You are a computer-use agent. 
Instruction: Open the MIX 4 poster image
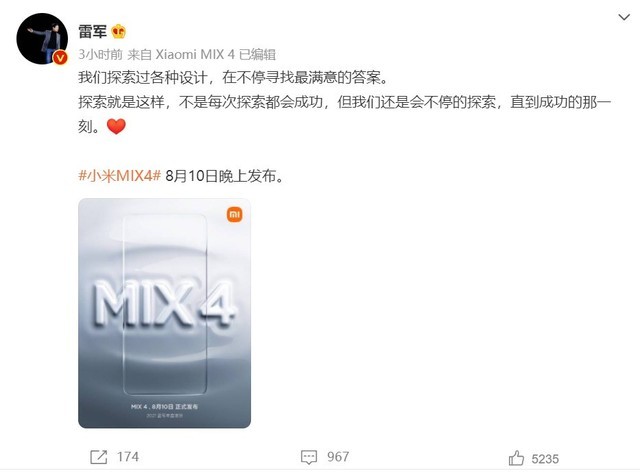coord(164,313)
